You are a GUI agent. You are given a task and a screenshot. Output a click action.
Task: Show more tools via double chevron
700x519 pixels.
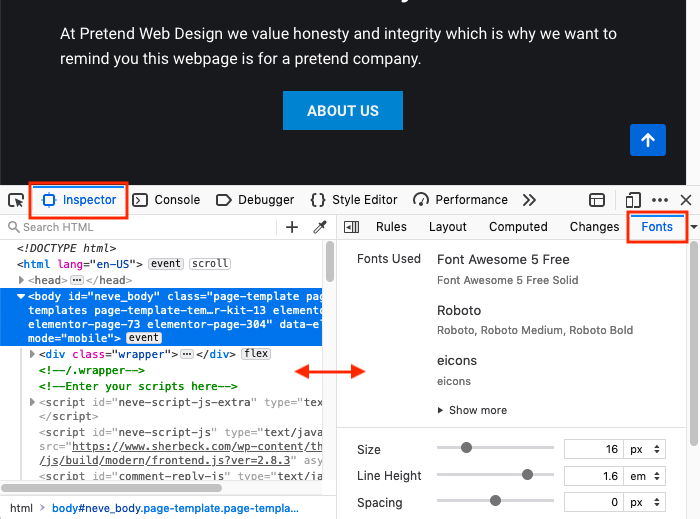coord(529,200)
